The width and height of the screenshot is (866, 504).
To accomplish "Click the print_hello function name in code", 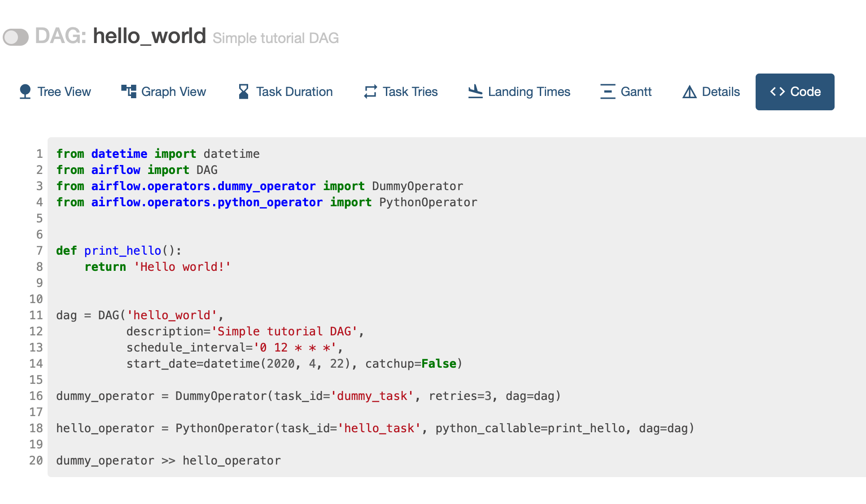I will point(122,251).
